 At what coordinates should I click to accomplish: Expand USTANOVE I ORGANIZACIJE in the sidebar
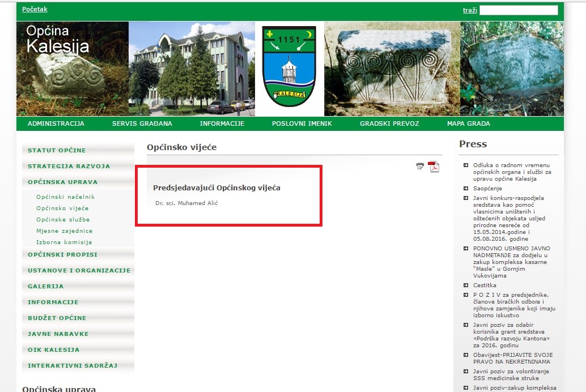79,271
